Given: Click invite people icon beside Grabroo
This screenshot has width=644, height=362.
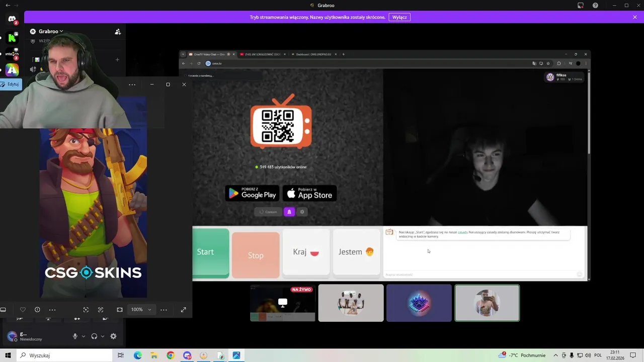Looking at the screenshot, I should click(x=118, y=32).
